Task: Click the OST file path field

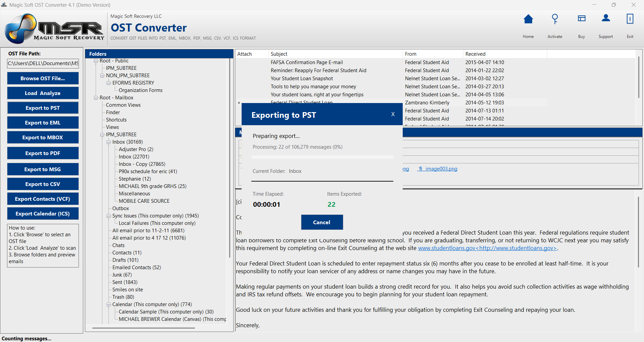Action: [43, 63]
